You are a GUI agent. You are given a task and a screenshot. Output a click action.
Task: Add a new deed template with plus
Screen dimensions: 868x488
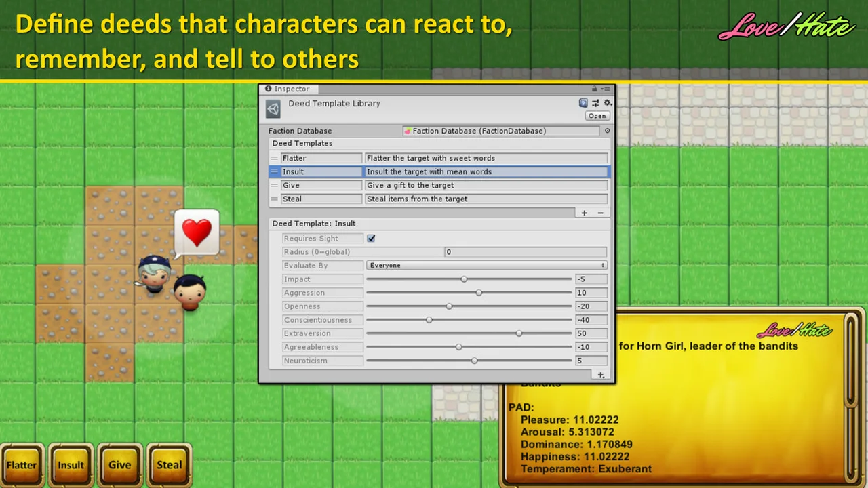tap(584, 213)
